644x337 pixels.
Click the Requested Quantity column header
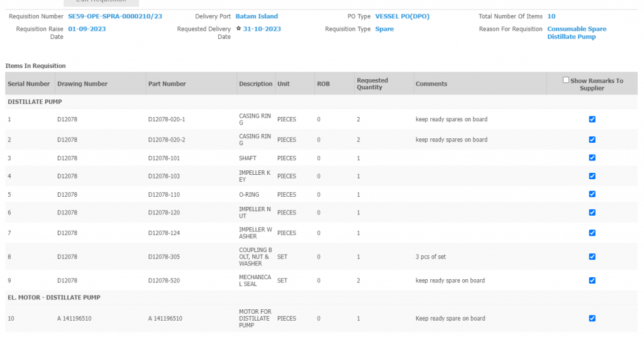[x=372, y=84]
